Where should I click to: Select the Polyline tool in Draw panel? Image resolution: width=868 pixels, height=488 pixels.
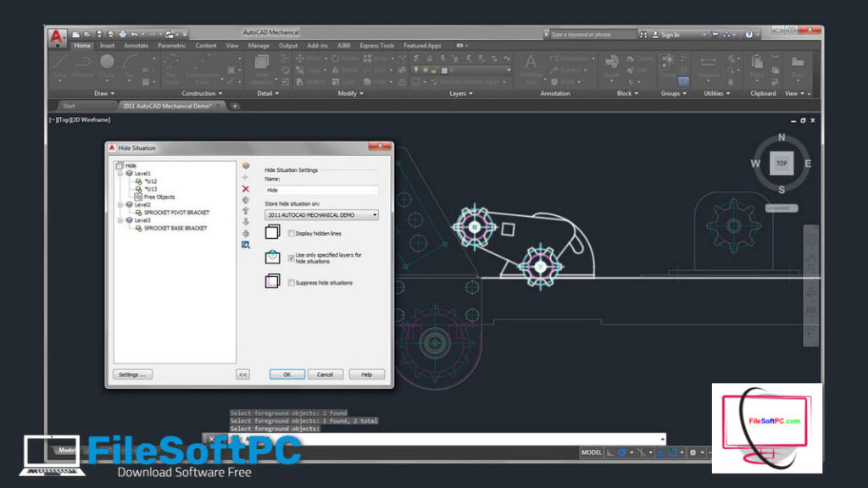pyautogui.click(x=82, y=68)
